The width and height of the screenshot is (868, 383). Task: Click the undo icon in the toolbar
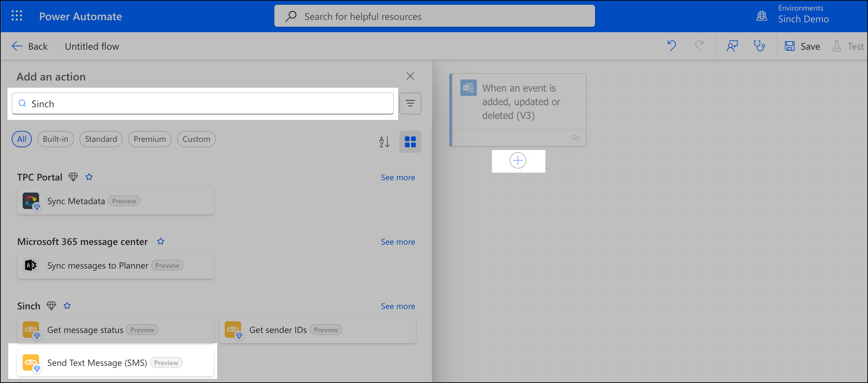coord(671,46)
